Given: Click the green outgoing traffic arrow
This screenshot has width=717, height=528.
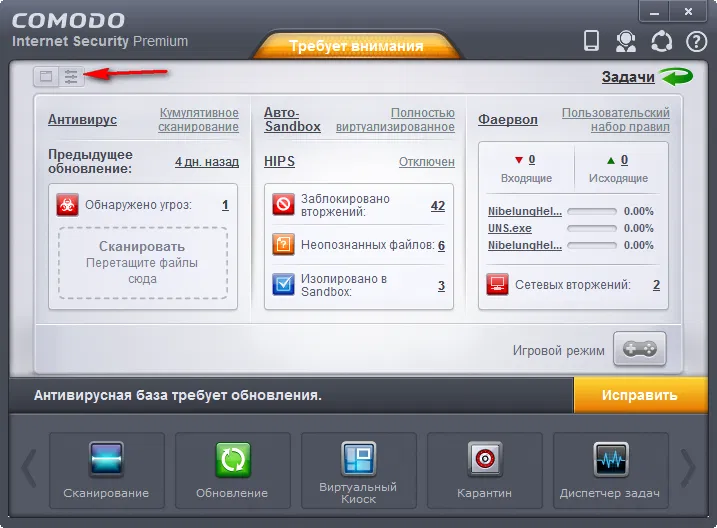Looking at the screenshot, I should coord(610,160).
